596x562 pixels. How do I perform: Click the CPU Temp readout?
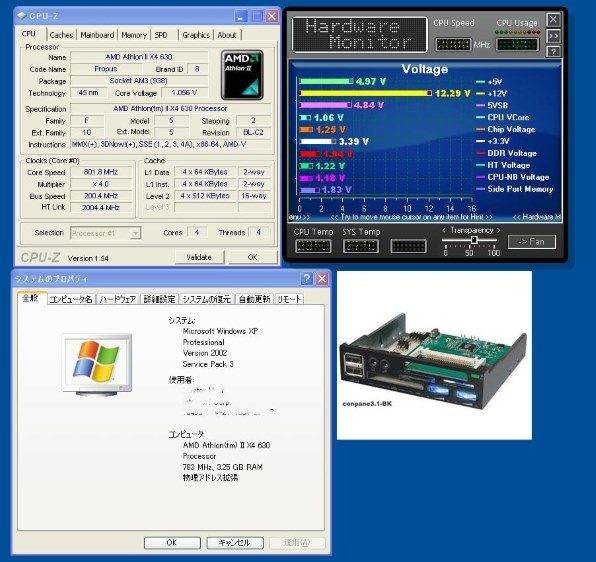[313, 246]
